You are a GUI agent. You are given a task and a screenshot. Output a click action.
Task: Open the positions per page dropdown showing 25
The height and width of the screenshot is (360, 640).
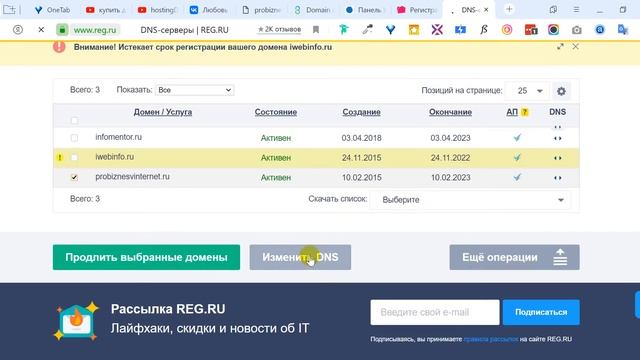(x=527, y=91)
